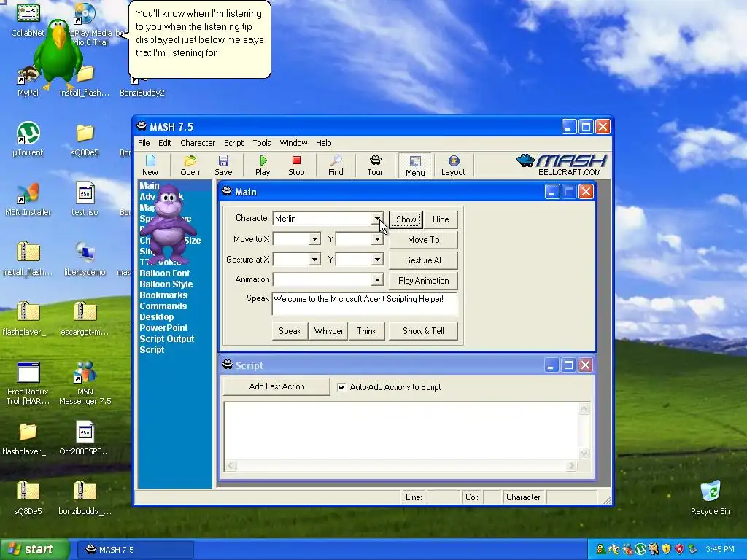
Task: Click the Show button for the character
Action: coord(406,219)
